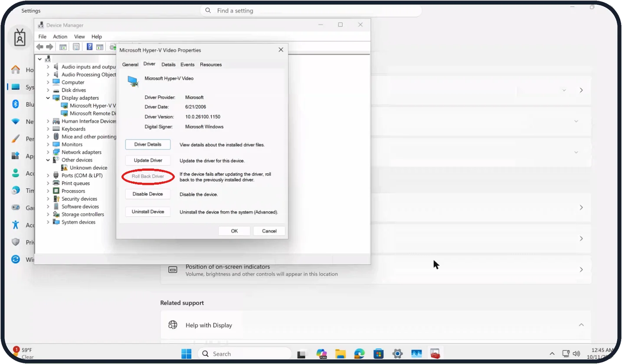622x364 pixels.
Task: Show hidden icons in the system tray
Action: point(552,354)
